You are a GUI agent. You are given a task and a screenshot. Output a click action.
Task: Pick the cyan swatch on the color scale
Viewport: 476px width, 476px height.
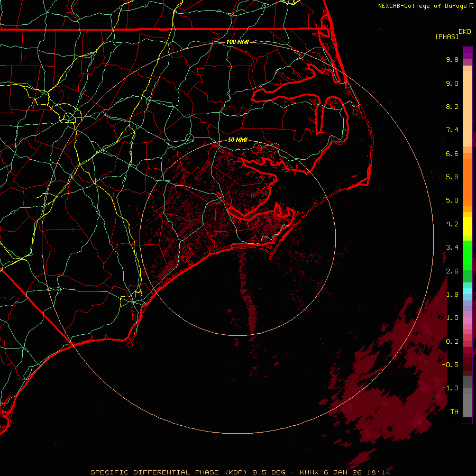pyautogui.click(x=467, y=291)
